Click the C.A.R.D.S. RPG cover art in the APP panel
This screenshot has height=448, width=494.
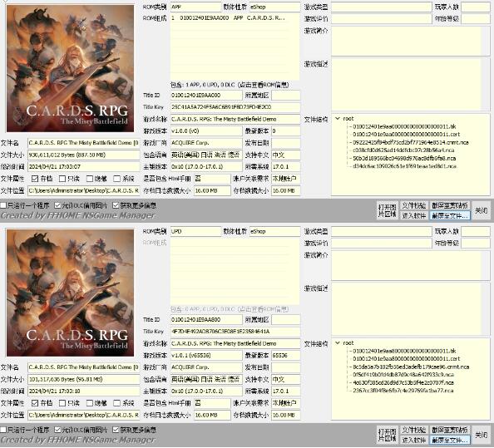(70, 68)
